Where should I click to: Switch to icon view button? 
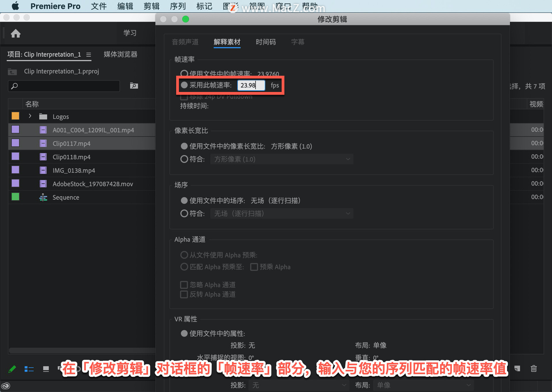pyautogui.click(x=46, y=369)
